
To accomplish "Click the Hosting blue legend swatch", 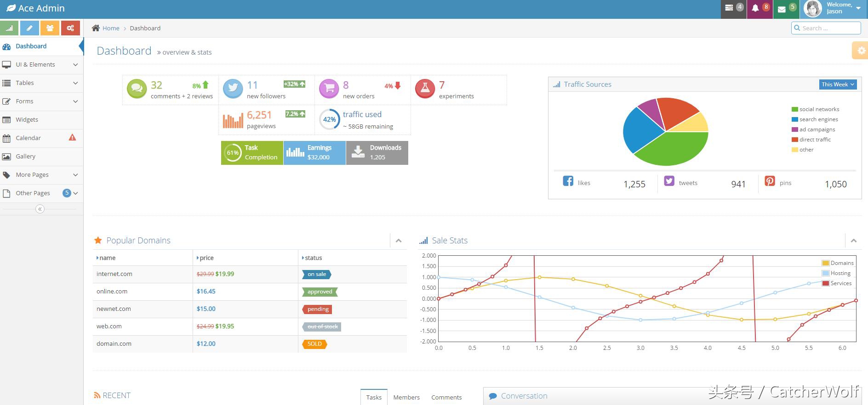I will pos(825,273).
